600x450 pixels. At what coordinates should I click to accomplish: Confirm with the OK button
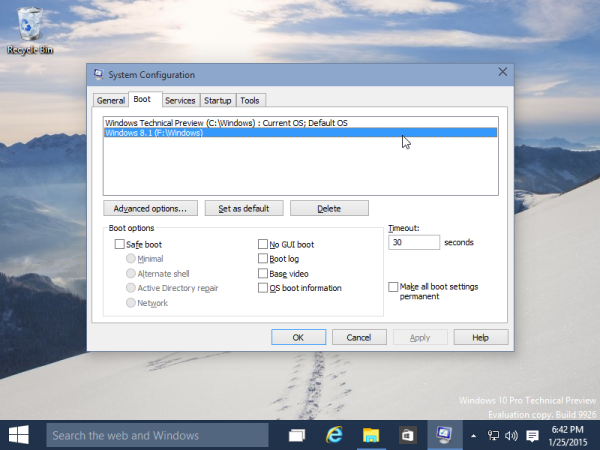pos(298,337)
